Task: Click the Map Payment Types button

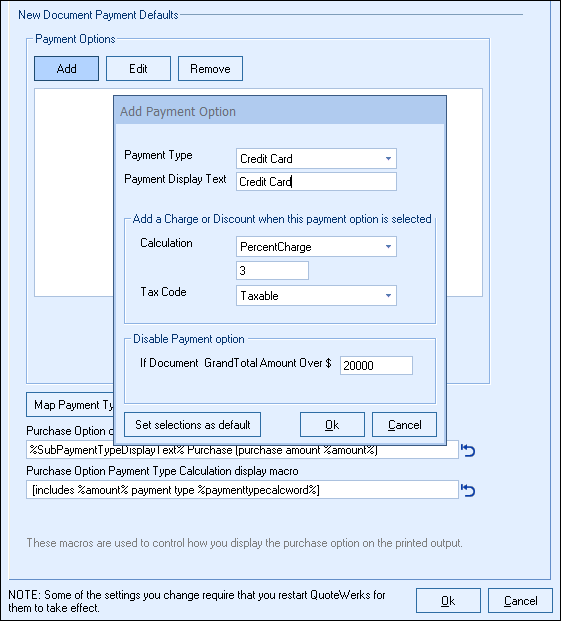Action: (70, 405)
